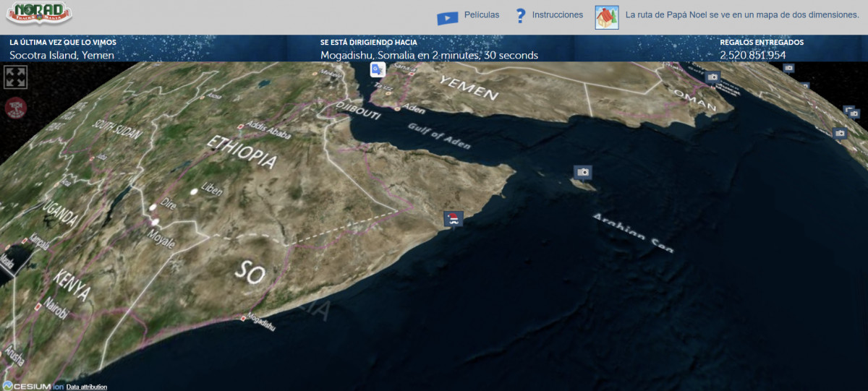This screenshot has width=868, height=391.
Task: Click the Mogadishu city marker on map
Action: point(242,318)
